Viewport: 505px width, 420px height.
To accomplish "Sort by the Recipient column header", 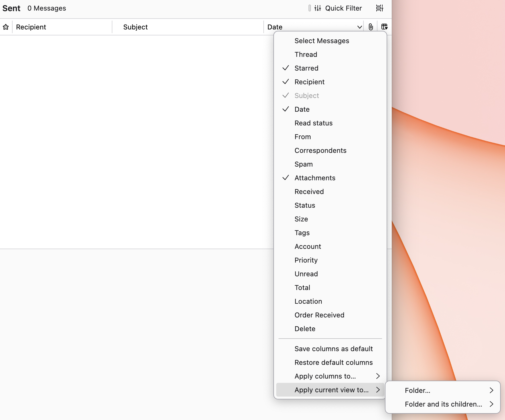I will point(62,27).
